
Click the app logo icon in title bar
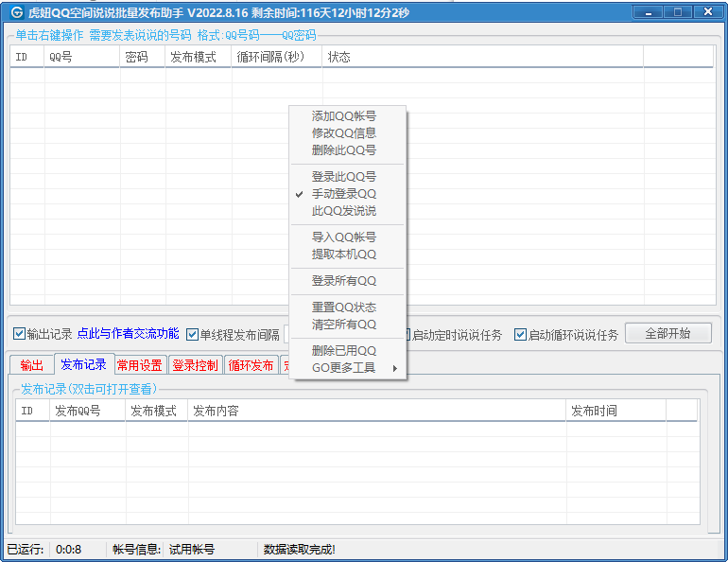17,12
